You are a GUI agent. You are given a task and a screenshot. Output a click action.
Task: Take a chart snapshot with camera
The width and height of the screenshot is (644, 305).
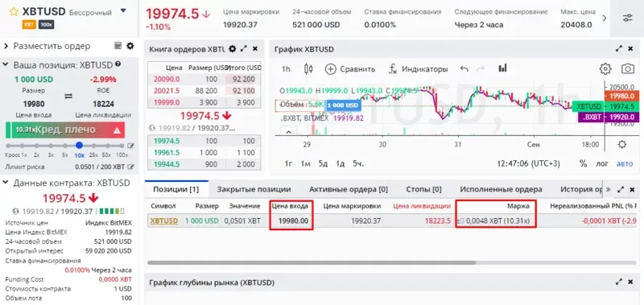[628, 68]
